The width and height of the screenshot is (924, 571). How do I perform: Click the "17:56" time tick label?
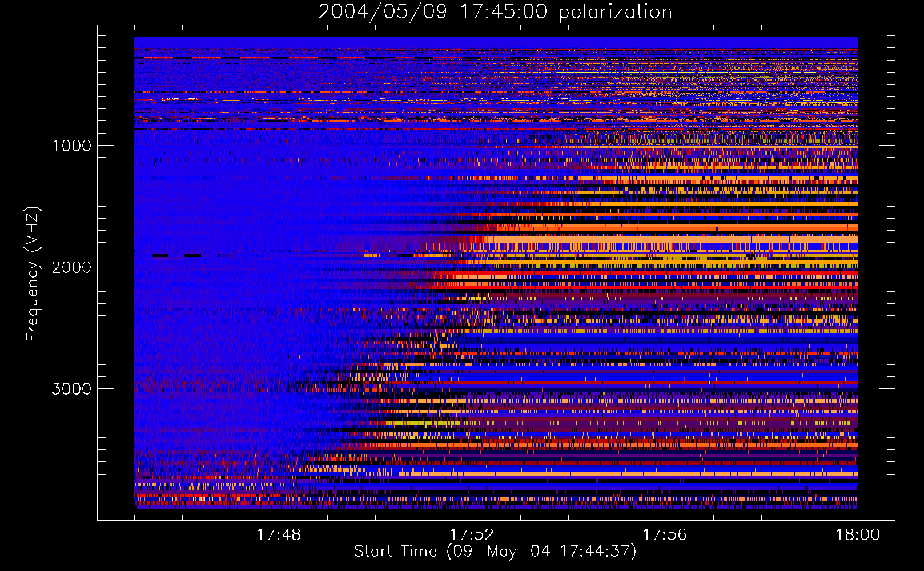(665, 535)
